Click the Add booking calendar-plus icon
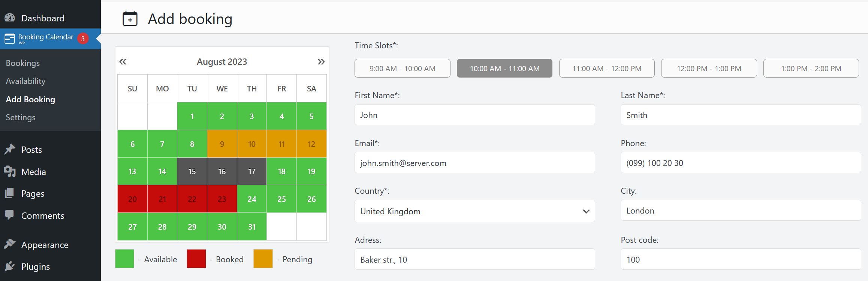Viewport: 868px width, 281px height. 130,19
